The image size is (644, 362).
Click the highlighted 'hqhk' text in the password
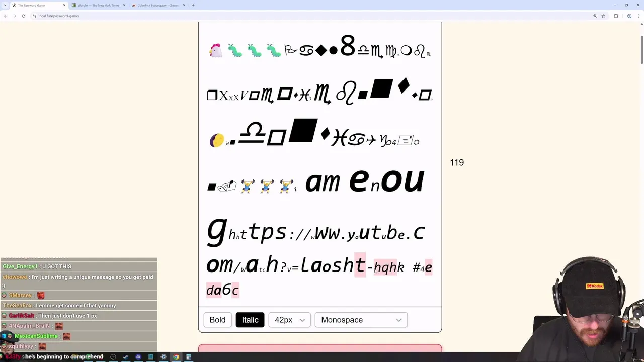[388, 267]
